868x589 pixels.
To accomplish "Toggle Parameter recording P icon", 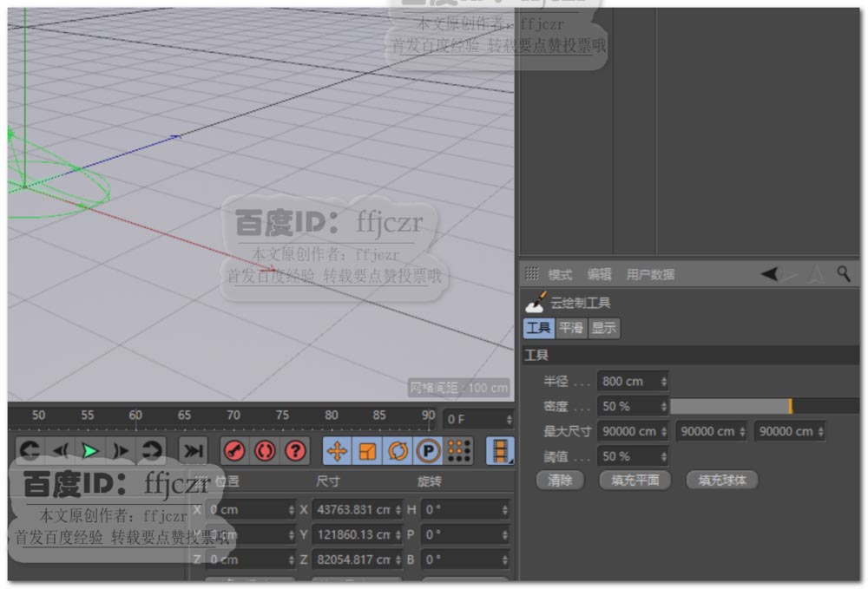I will point(427,451).
